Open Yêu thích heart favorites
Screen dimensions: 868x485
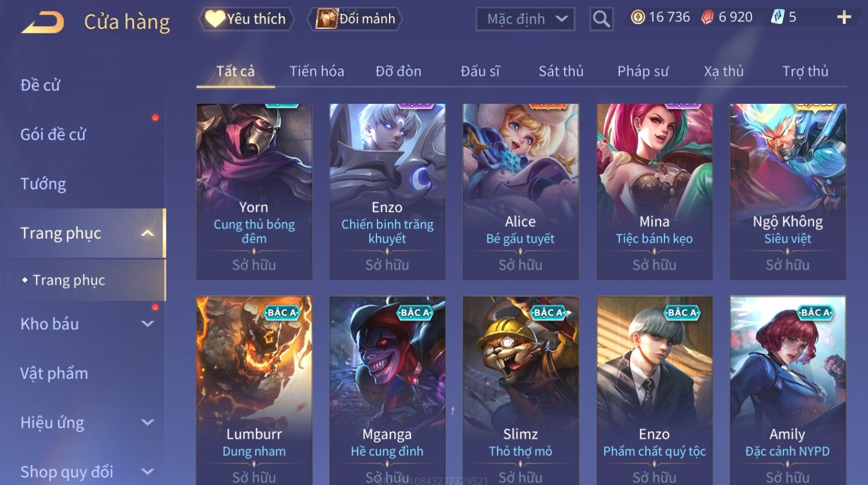coord(246,19)
